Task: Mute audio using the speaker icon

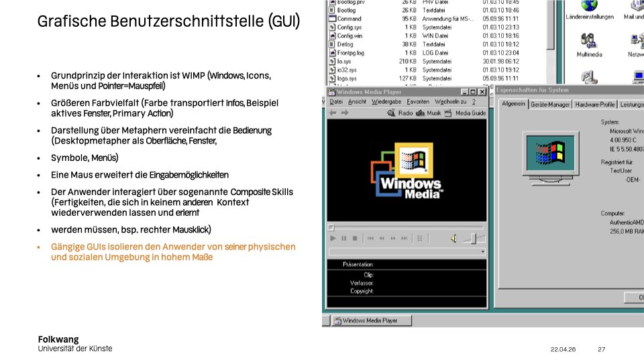Action: [x=454, y=239]
